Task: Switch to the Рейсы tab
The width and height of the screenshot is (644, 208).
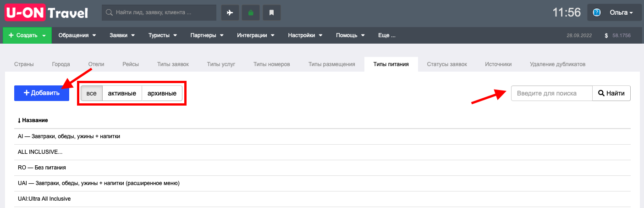Action: 131,64
